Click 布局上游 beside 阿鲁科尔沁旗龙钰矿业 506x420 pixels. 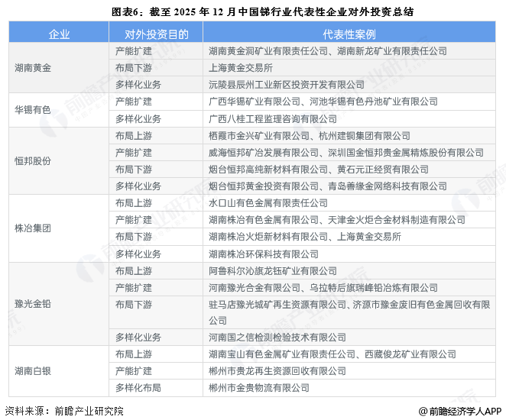click(156, 271)
